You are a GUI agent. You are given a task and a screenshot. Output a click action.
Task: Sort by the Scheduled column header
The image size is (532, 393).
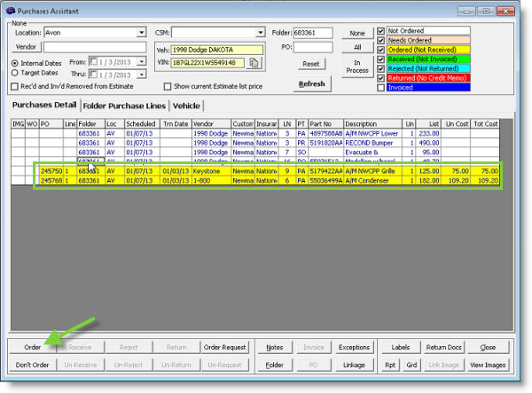click(x=142, y=124)
